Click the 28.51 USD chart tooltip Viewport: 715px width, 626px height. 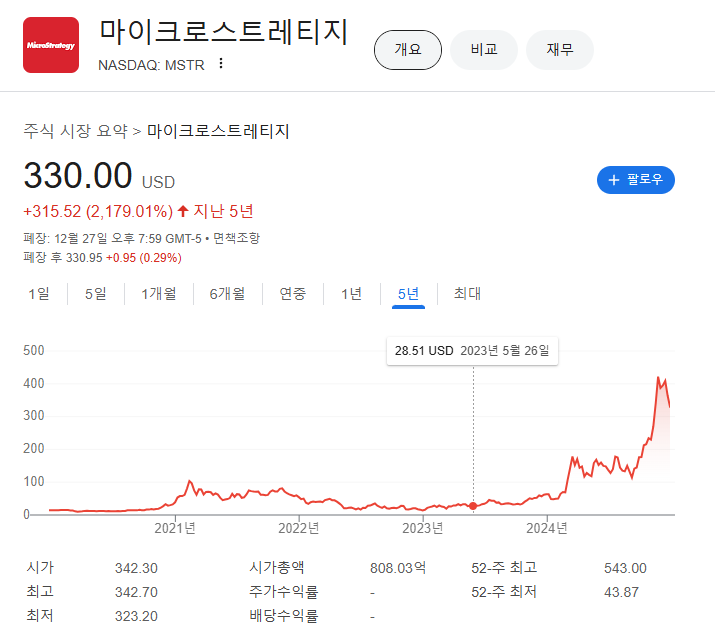(x=472, y=351)
